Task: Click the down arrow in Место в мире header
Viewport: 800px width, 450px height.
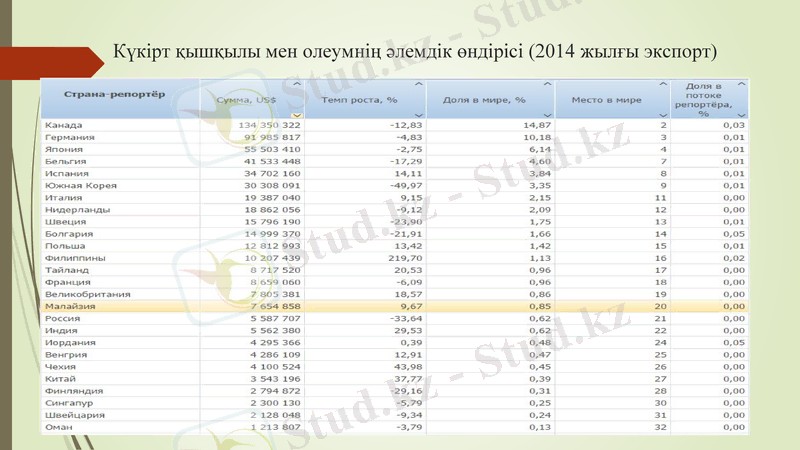Action: [661, 115]
